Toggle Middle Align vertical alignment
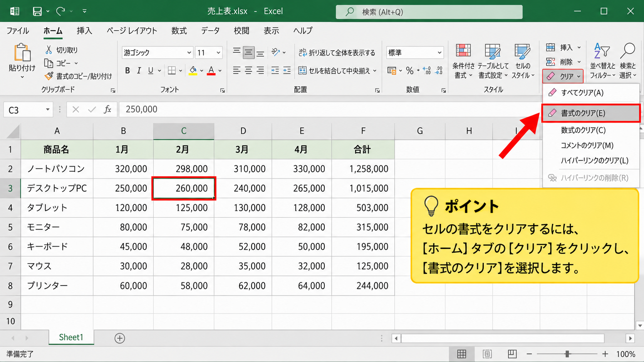This screenshot has width=644, height=362. click(249, 53)
